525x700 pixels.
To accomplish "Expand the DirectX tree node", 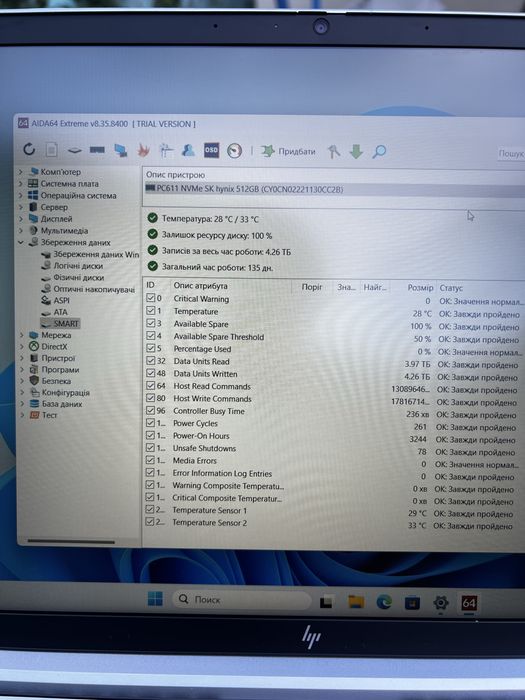I will tap(21, 346).
